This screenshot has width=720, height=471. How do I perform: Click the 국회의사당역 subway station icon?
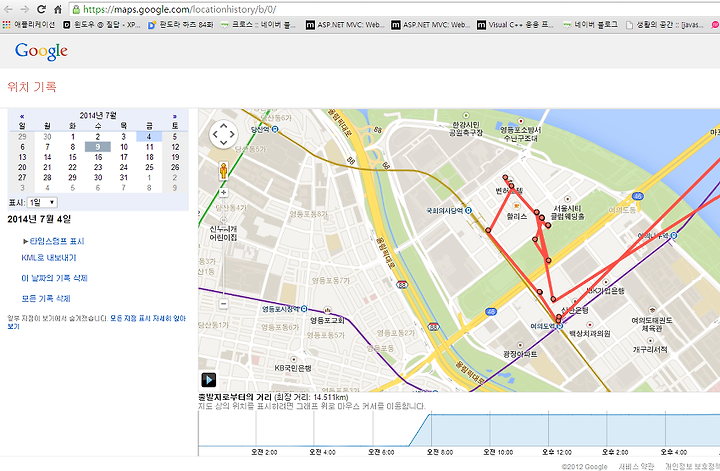468,210
